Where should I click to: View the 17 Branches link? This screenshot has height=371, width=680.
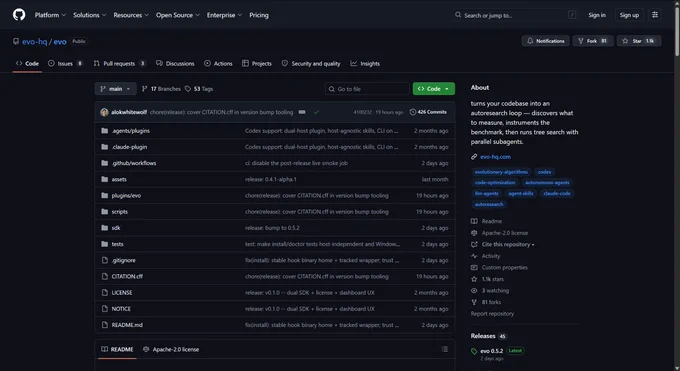[161, 89]
